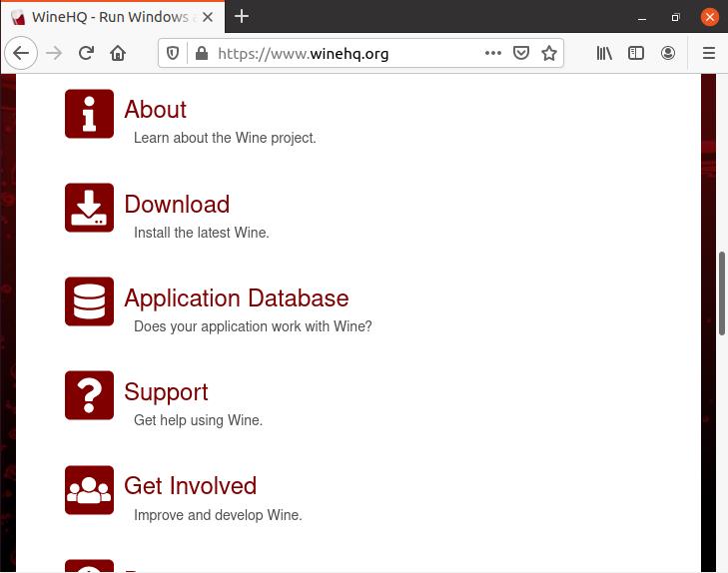The image size is (728, 573).
Task: Click 'Install the latest Wine.' text
Action: 202,232
